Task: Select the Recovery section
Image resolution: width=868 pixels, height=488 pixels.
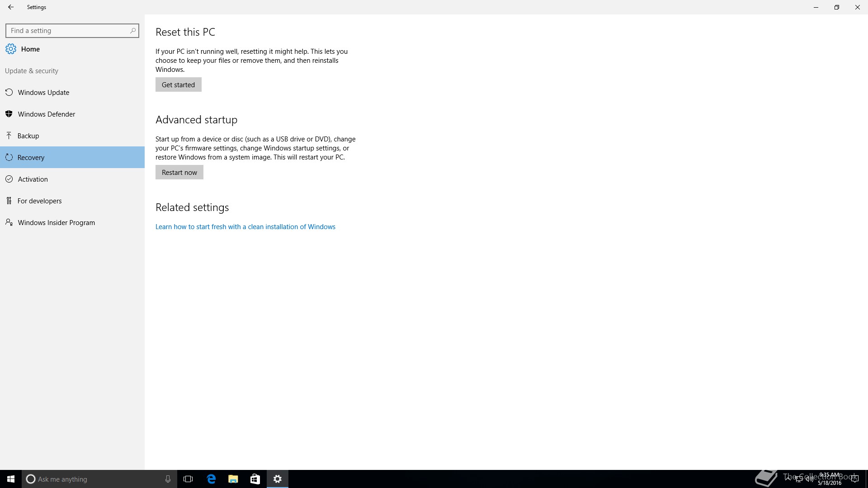Action: [x=72, y=157]
